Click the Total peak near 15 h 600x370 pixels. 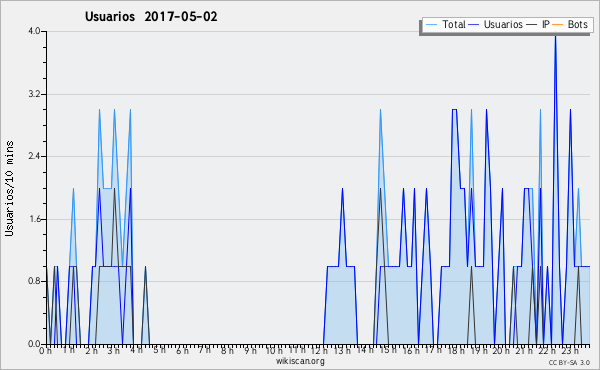(380, 111)
